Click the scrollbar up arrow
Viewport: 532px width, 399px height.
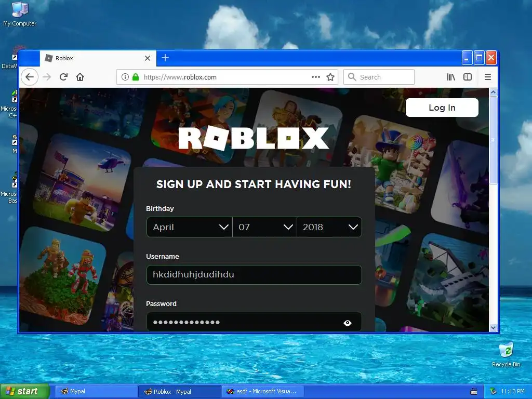pyautogui.click(x=494, y=92)
